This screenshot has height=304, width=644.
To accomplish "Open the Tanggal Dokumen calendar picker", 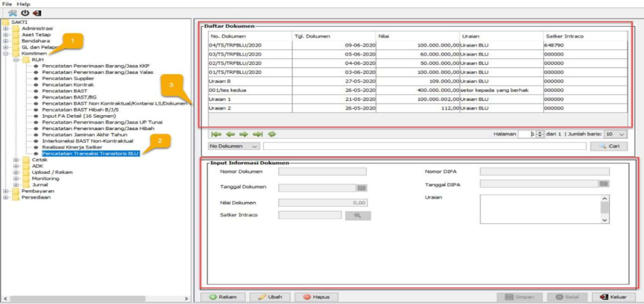I will tap(361, 187).
